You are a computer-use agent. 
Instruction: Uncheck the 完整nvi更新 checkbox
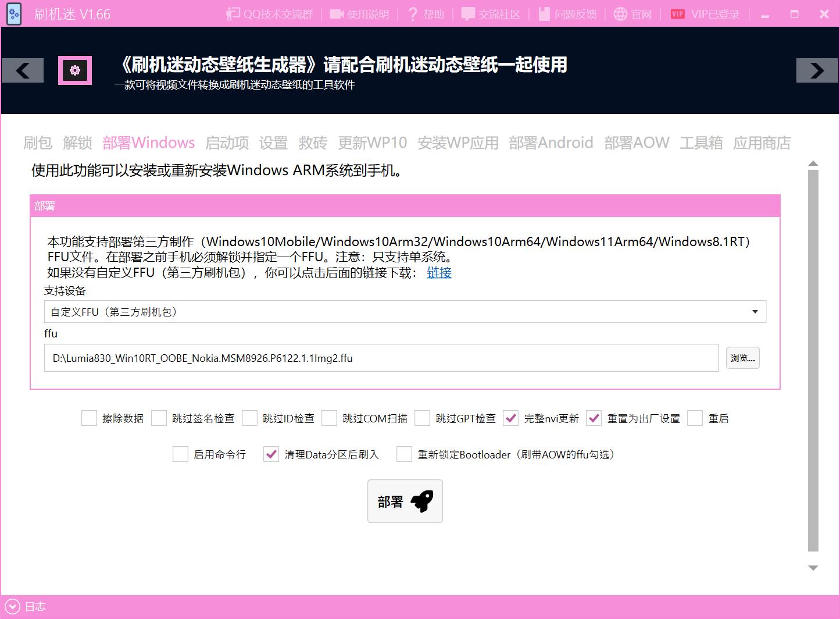click(510, 418)
